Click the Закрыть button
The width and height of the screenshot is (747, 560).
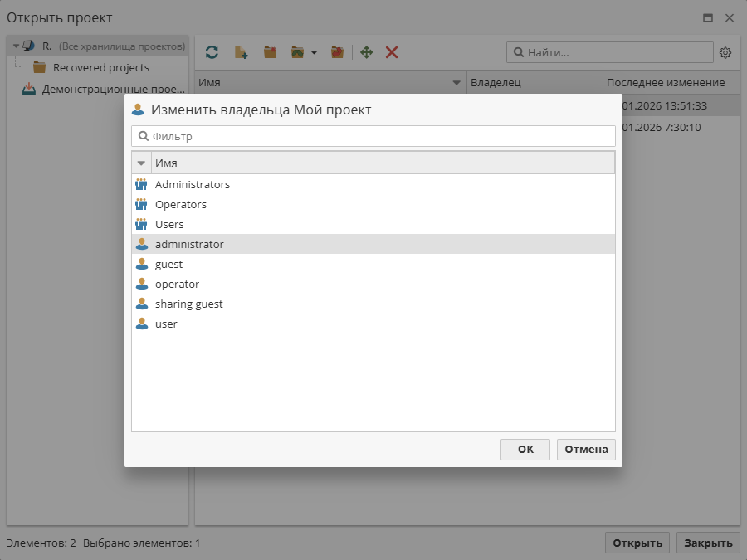click(707, 542)
